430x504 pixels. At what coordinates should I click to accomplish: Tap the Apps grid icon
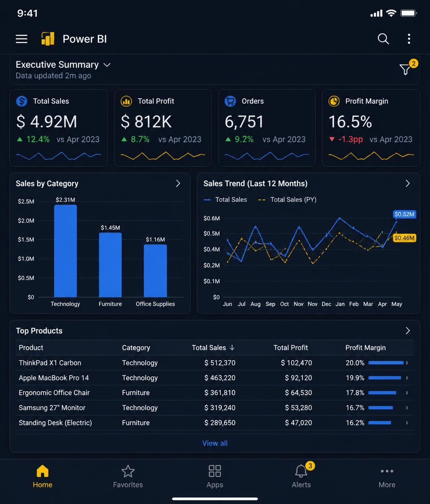click(215, 471)
